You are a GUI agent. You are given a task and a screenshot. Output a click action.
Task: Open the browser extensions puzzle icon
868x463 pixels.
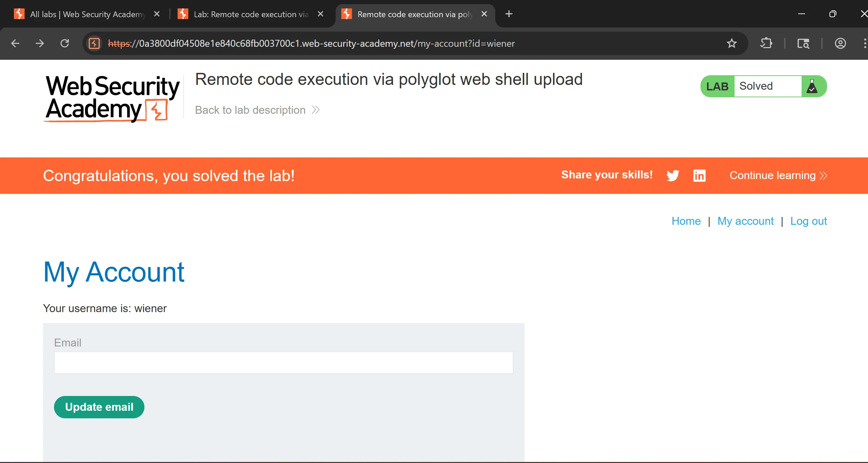click(x=766, y=43)
